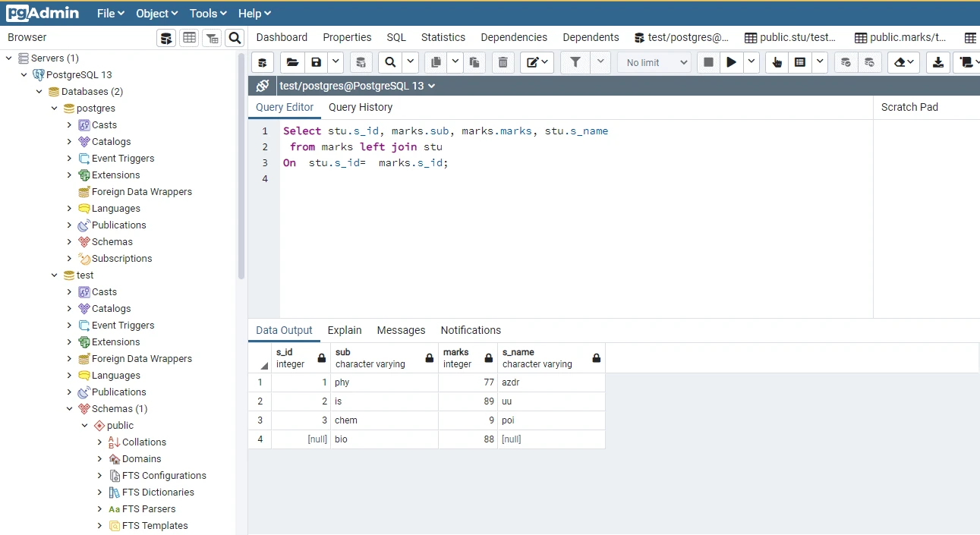Collapse the postgres database node

pyautogui.click(x=53, y=108)
